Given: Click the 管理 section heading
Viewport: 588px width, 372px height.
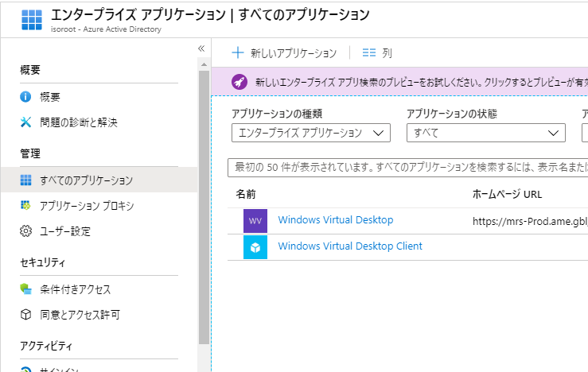Looking at the screenshot, I should tap(30, 153).
